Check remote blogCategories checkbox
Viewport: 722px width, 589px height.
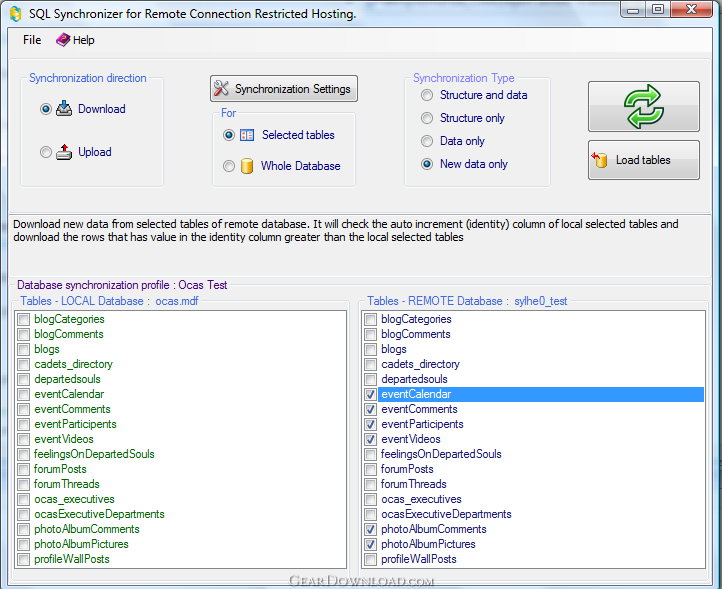tap(370, 319)
